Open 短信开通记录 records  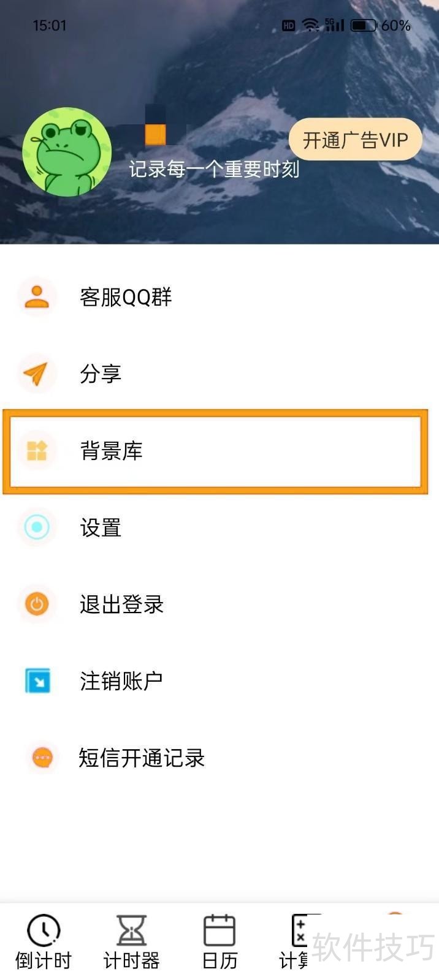pos(142,758)
